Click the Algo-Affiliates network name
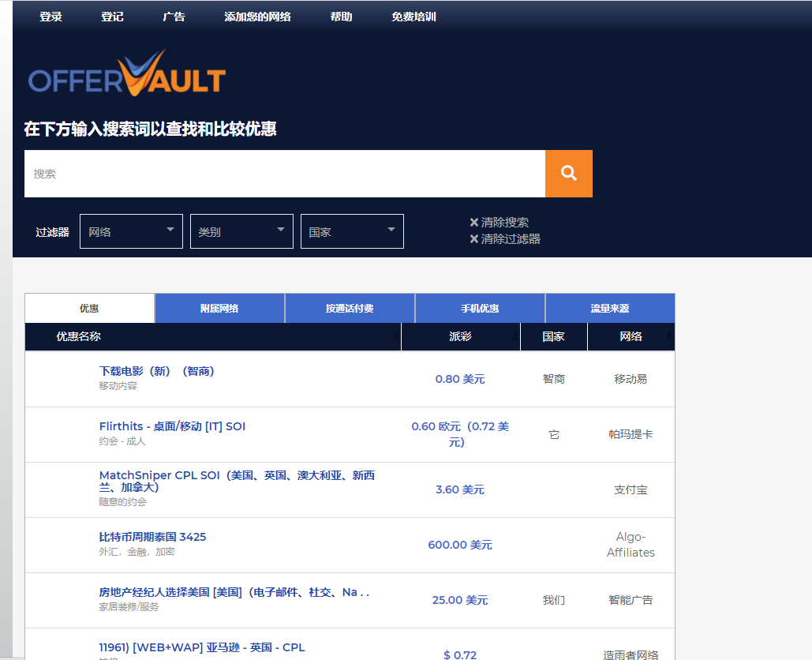The height and width of the screenshot is (660, 812). tap(631, 545)
